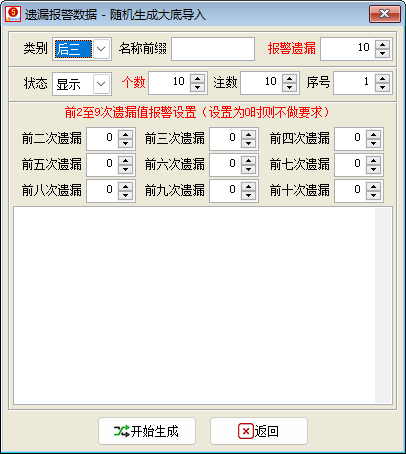Decrease 前八次遗漏 with down arrow
Image resolution: width=406 pixels, height=454 pixels.
point(125,195)
